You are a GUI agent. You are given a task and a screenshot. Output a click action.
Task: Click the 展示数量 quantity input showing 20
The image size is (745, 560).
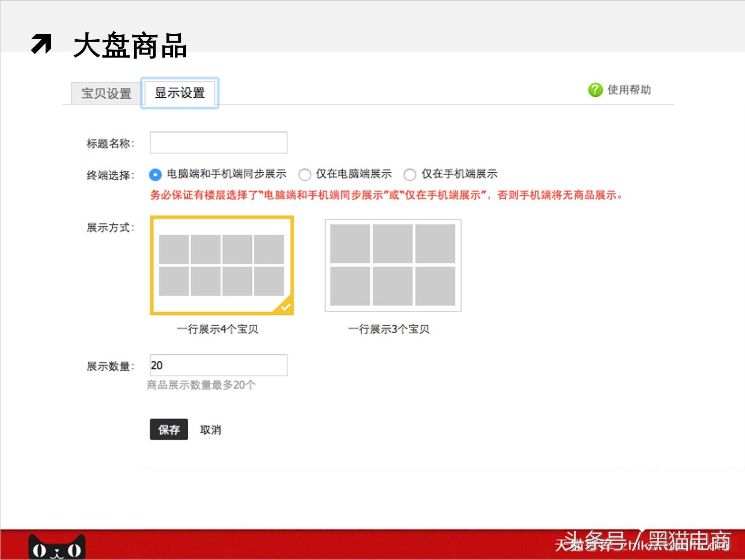(219, 365)
